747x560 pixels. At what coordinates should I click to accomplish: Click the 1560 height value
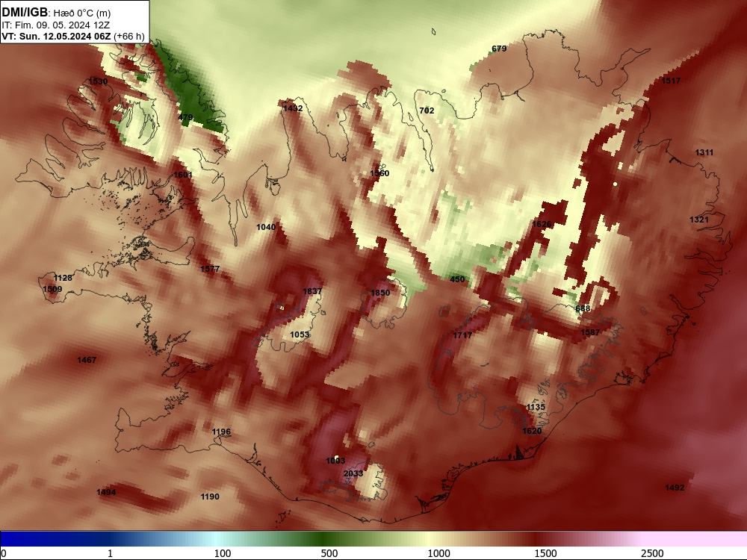tap(379, 173)
